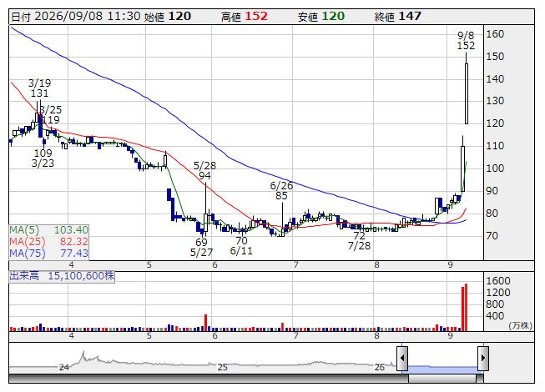
Task: Click the month 7 label on price chart axis
Action: click(x=295, y=265)
